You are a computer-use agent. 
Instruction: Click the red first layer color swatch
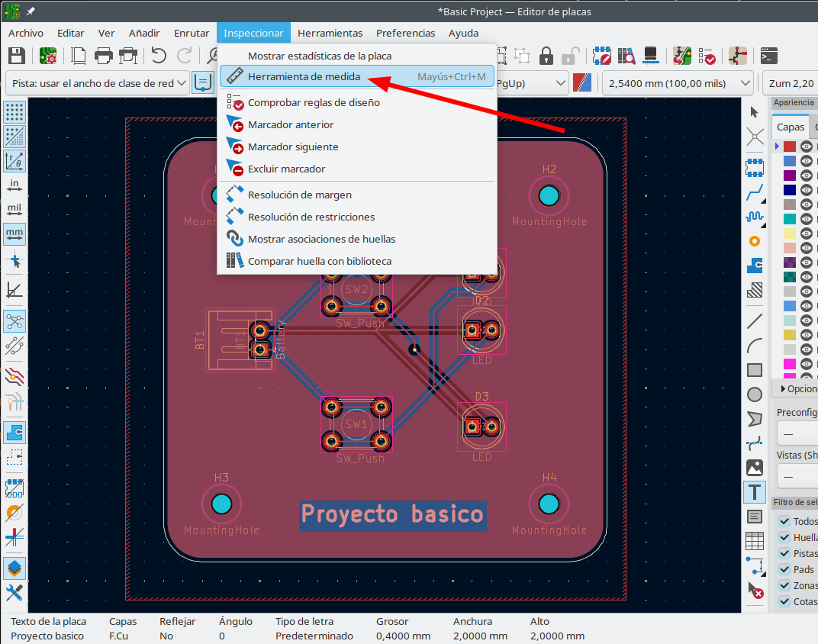(x=790, y=147)
